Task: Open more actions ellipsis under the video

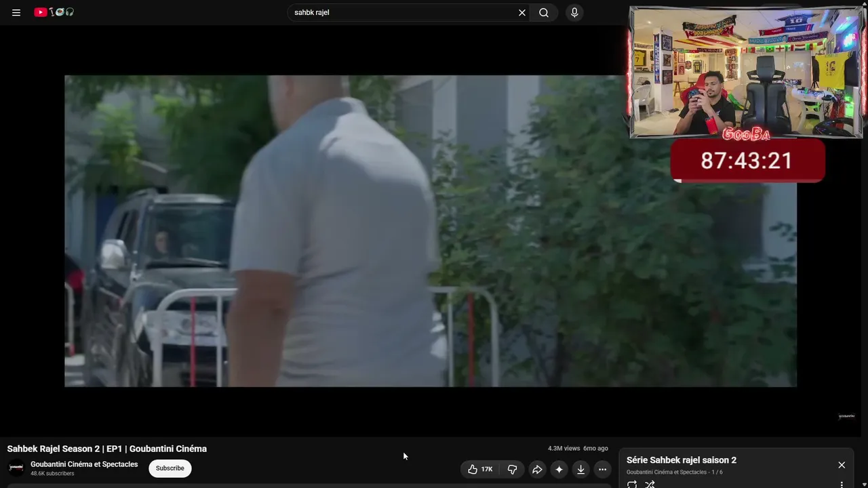Action: point(602,469)
